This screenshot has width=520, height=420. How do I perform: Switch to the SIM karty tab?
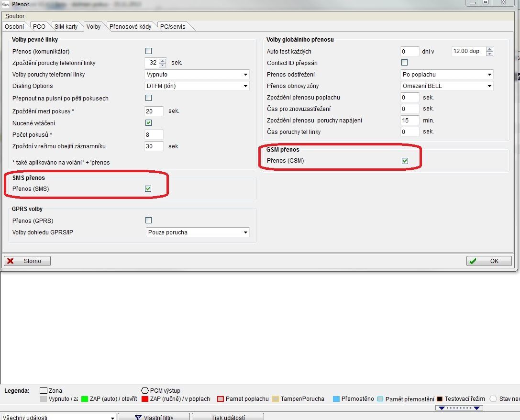pos(66,27)
